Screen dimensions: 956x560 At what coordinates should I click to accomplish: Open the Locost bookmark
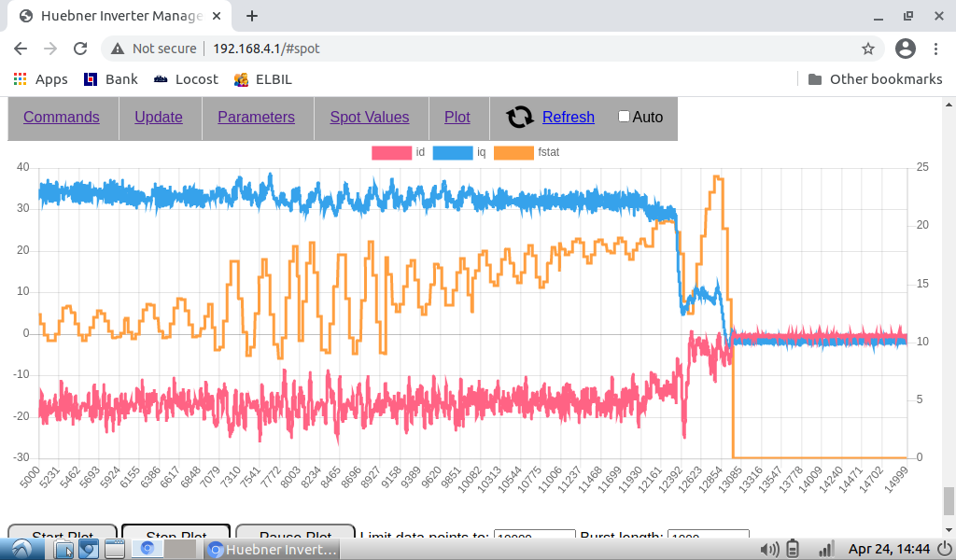point(186,79)
